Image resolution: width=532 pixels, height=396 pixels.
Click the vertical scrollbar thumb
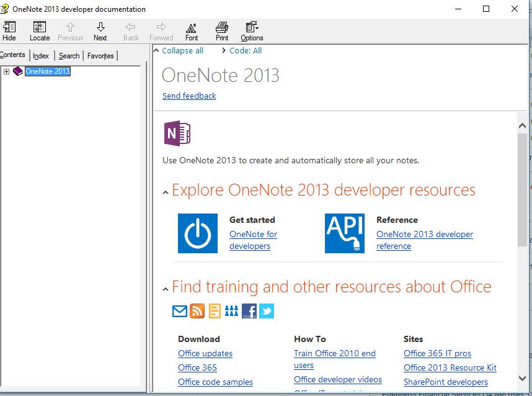click(x=523, y=189)
